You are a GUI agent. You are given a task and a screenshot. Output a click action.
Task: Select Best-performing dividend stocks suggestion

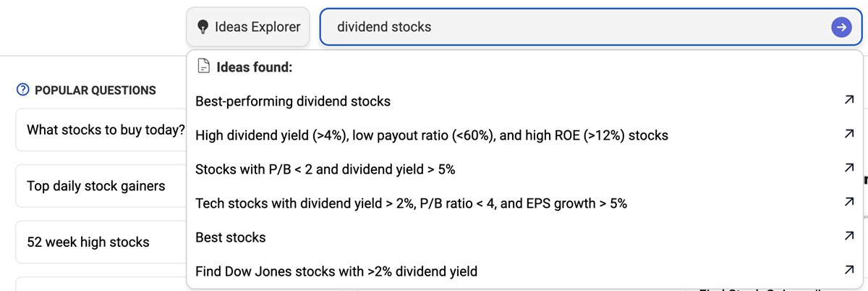click(x=293, y=101)
